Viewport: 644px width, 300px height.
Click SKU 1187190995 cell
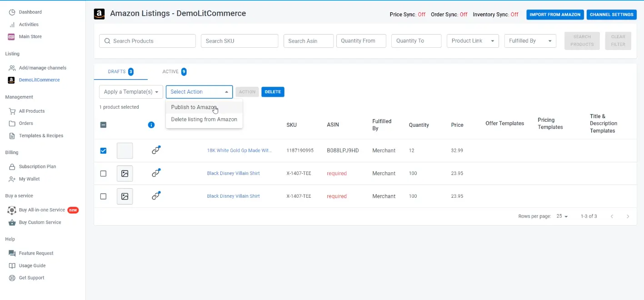[x=300, y=150]
